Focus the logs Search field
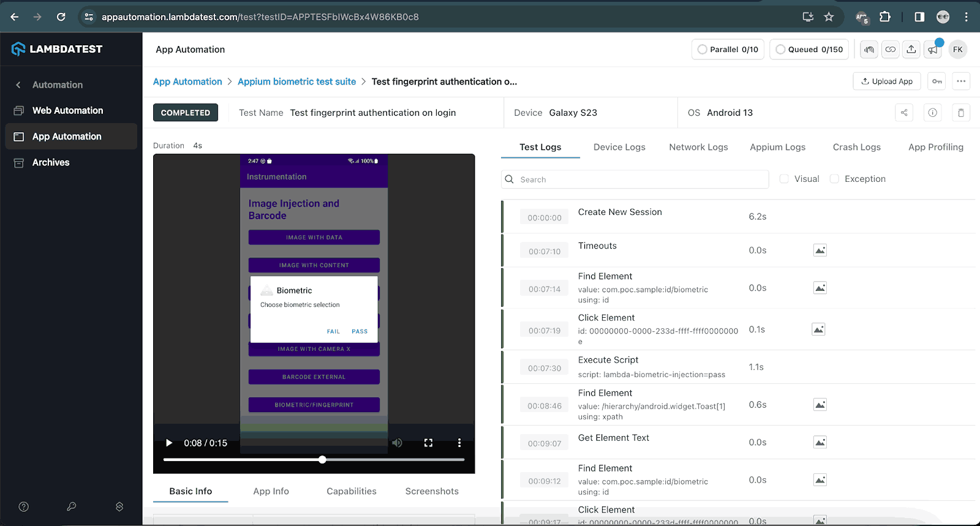Image resolution: width=980 pixels, height=526 pixels. (635, 179)
